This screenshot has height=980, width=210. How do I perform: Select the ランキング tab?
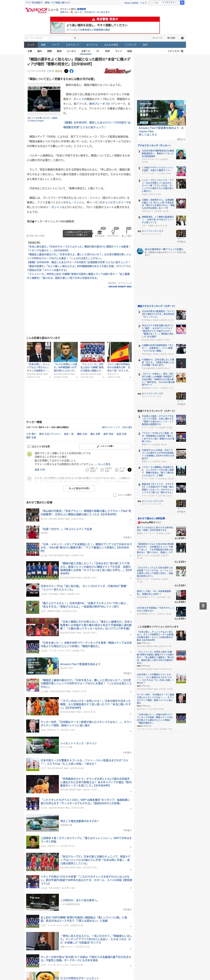point(130,45)
